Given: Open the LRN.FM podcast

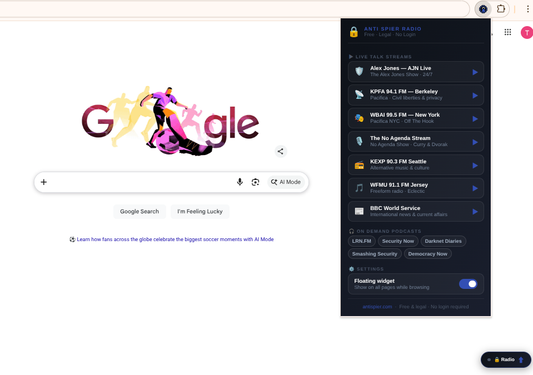Looking at the screenshot, I should pos(362,241).
